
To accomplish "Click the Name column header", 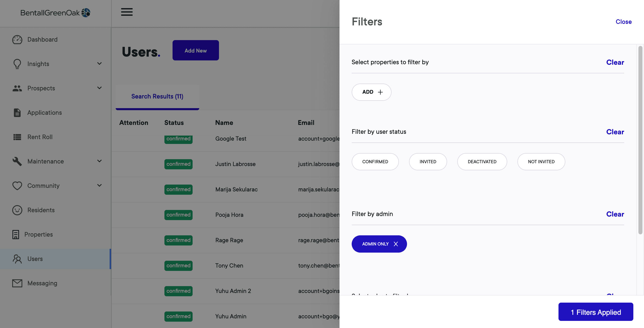I will 224,123.
